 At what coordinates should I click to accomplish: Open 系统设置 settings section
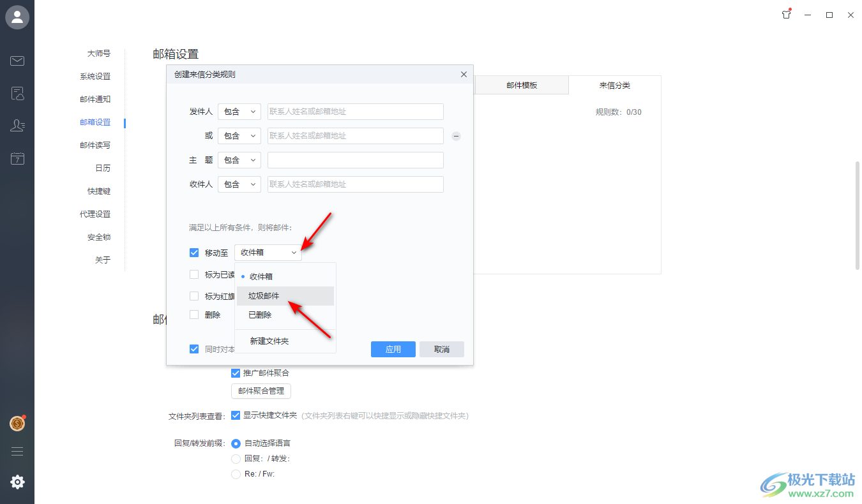[95, 77]
